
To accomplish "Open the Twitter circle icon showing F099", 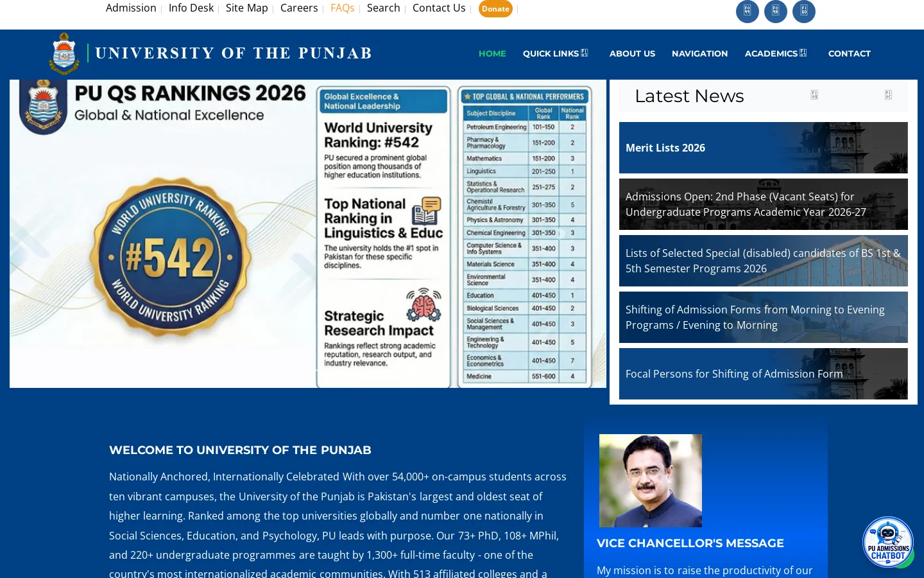I will 748,11.
